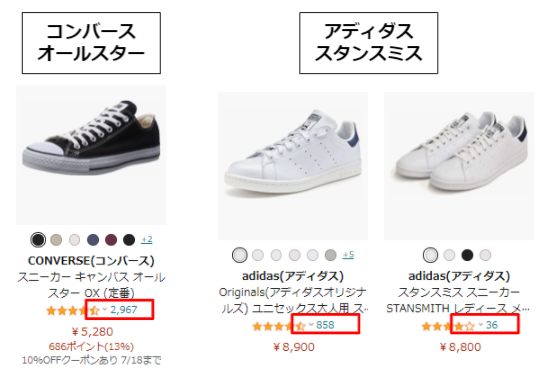Open the single white Stan Smith image
Image resolution: width=546 pixels, height=374 pixels.
(293, 166)
